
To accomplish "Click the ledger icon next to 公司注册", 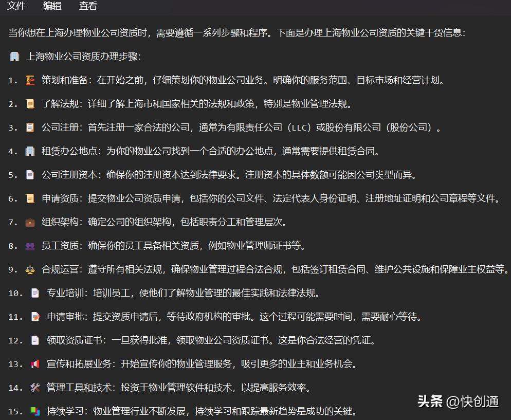I will pyautogui.click(x=30, y=127).
